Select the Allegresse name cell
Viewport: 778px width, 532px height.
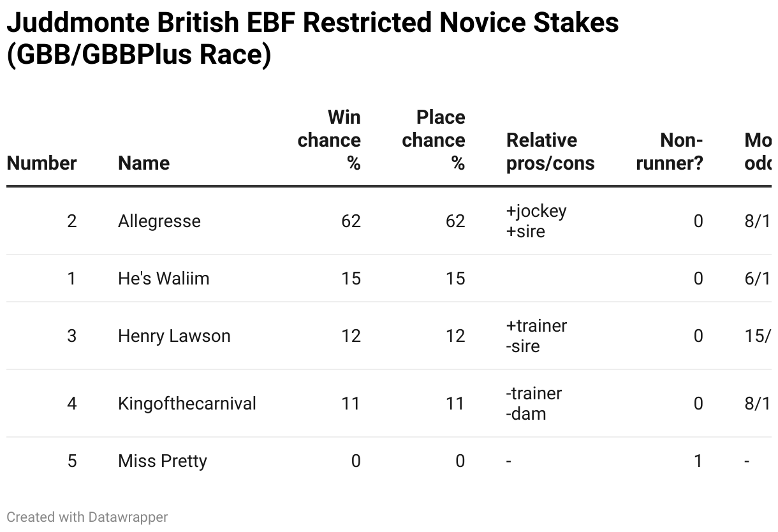[159, 221]
